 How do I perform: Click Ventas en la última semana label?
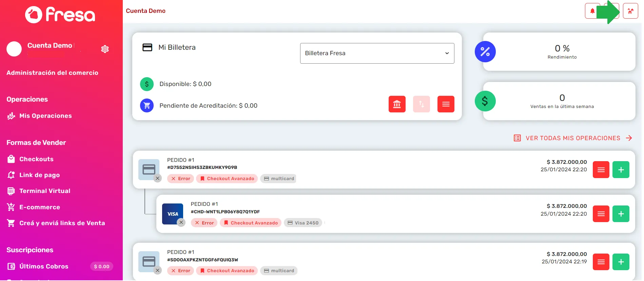[562, 106]
